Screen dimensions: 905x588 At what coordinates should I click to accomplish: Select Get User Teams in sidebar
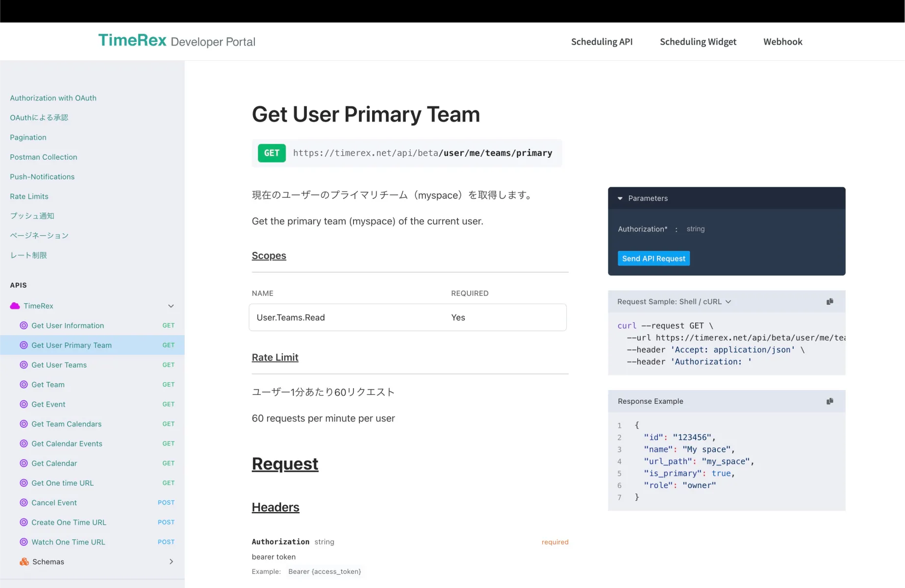coord(92,365)
